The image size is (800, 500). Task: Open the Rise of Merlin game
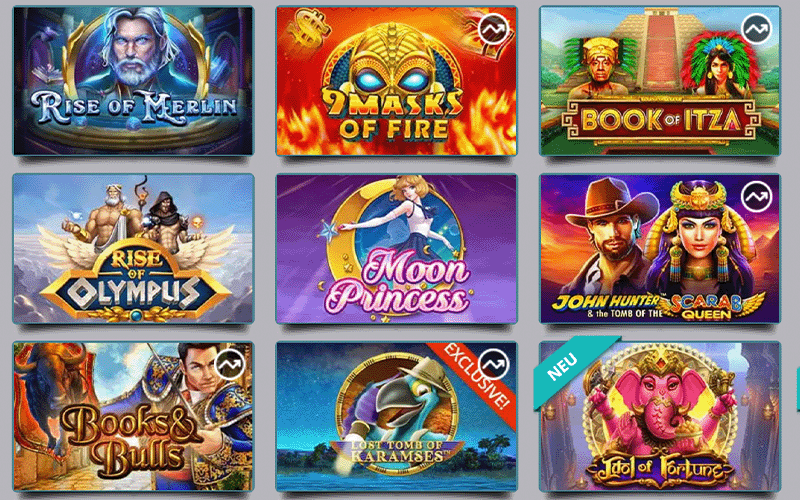[133, 81]
